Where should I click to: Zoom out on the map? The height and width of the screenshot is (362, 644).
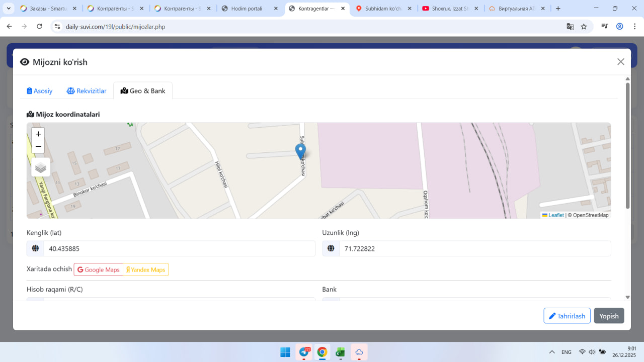tap(38, 147)
